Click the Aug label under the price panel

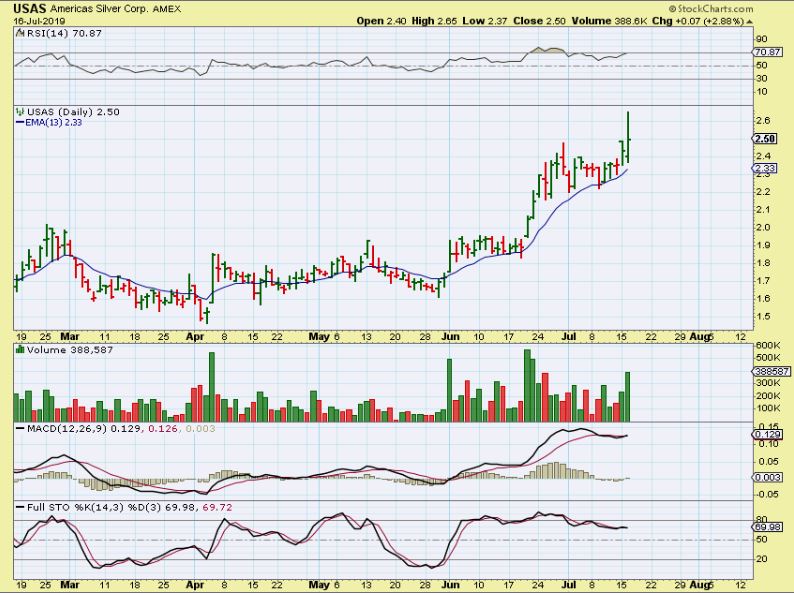[700, 336]
